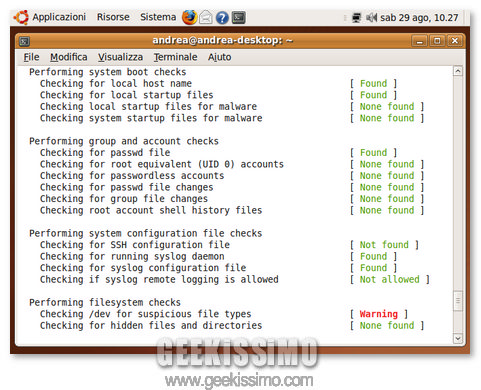Open the volume speaker tray icon
The image size is (481, 390).
click(x=371, y=17)
